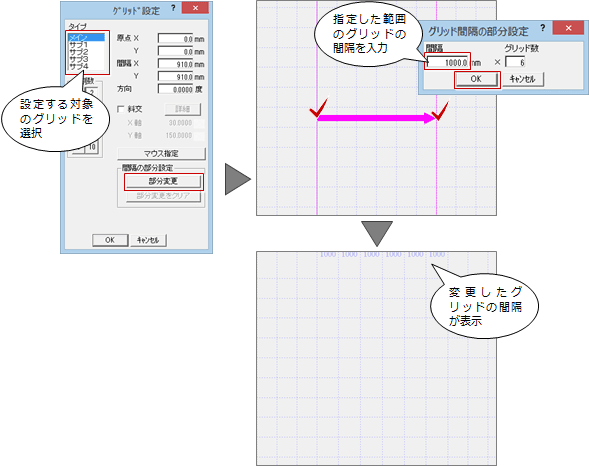Click the 原点 X input field
This screenshot has height=466, width=589.
tap(175, 39)
